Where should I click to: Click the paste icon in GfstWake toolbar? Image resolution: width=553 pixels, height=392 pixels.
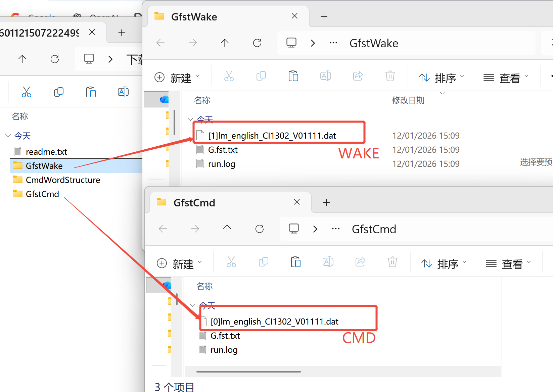pos(293,76)
